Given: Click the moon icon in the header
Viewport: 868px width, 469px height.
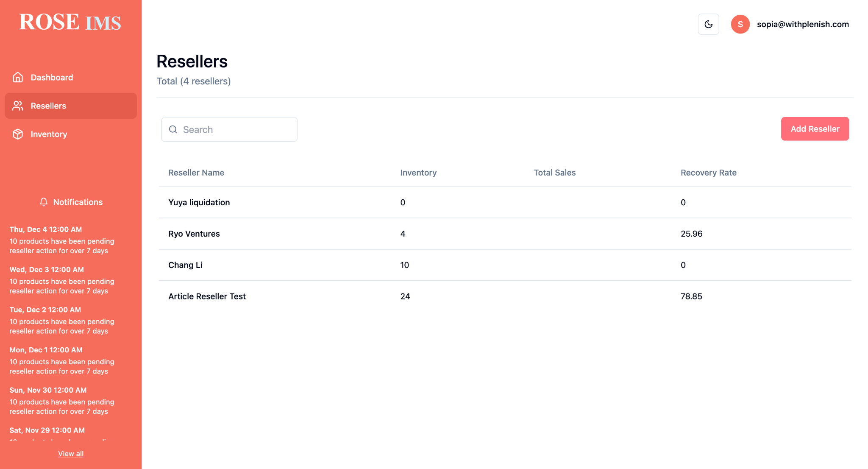Looking at the screenshot, I should point(708,24).
